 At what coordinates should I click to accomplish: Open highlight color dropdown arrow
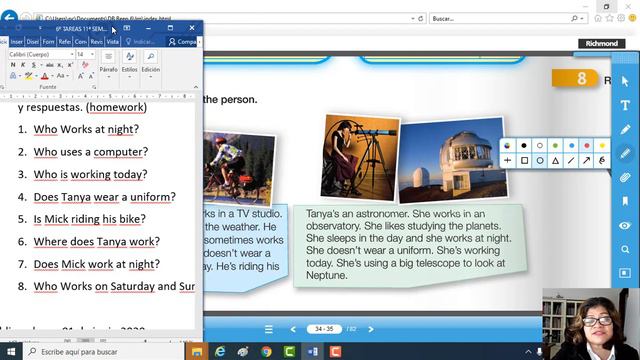[36, 76]
